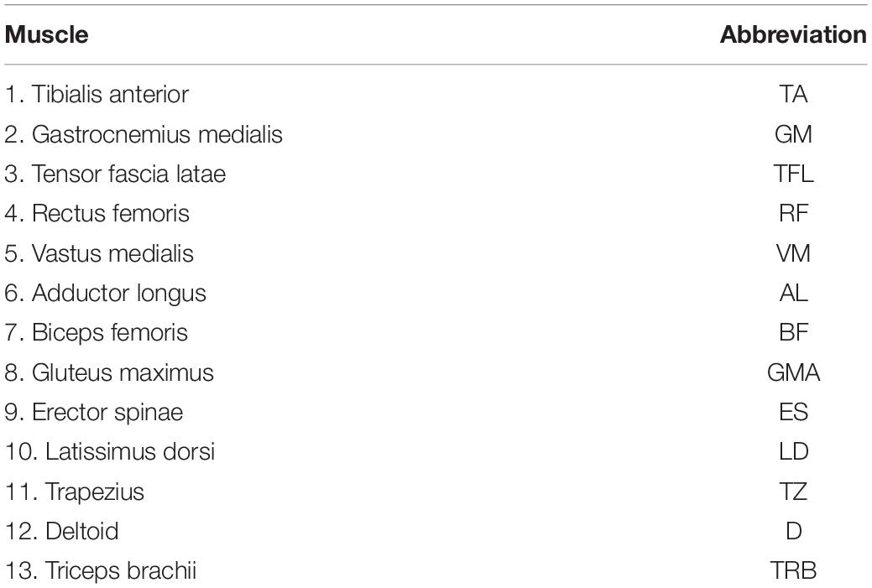The width and height of the screenshot is (872, 588).
Task: Click the Adductor longus entry
Action: (105, 294)
